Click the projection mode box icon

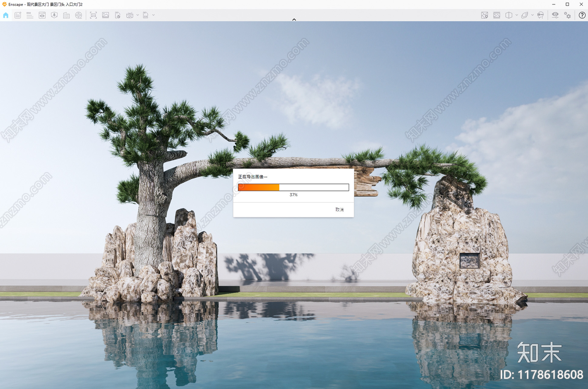coord(509,15)
